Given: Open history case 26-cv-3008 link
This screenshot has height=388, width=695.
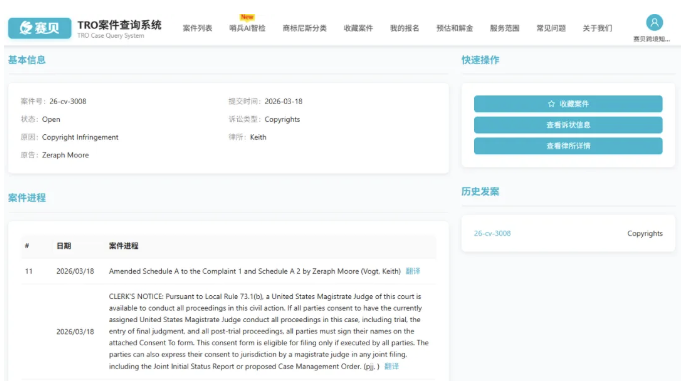Looking at the screenshot, I should (492, 233).
